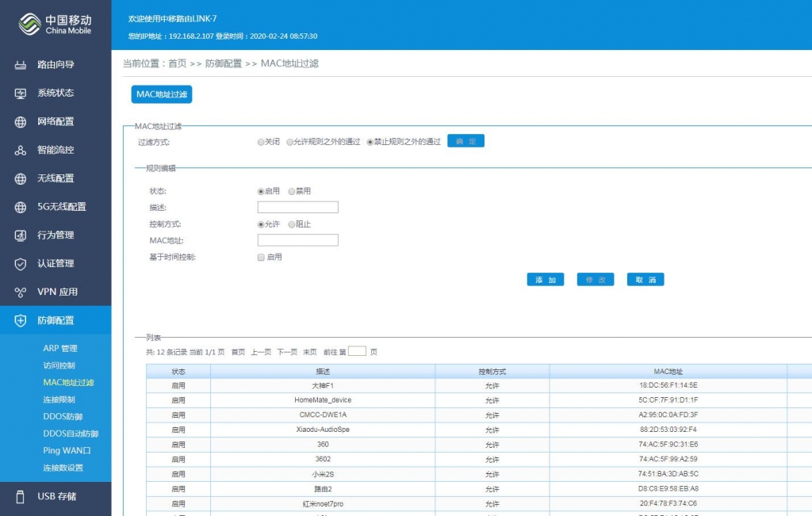
Task: Click 末页 pagination link
Action: (x=310, y=352)
